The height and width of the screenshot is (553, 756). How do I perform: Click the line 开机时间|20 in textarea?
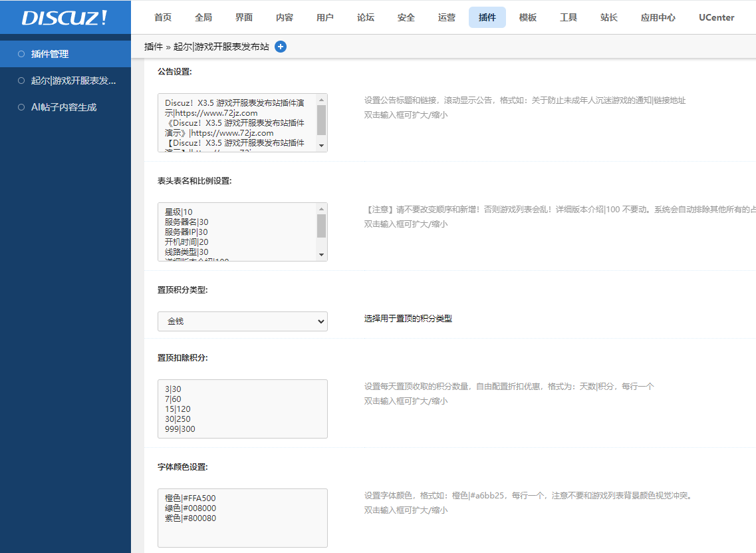(187, 242)
